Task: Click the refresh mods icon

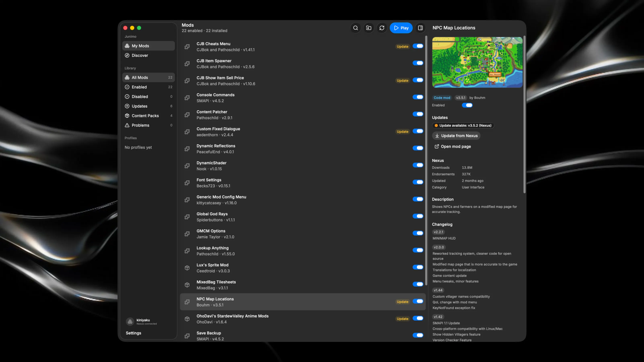Action: (382, 28)
